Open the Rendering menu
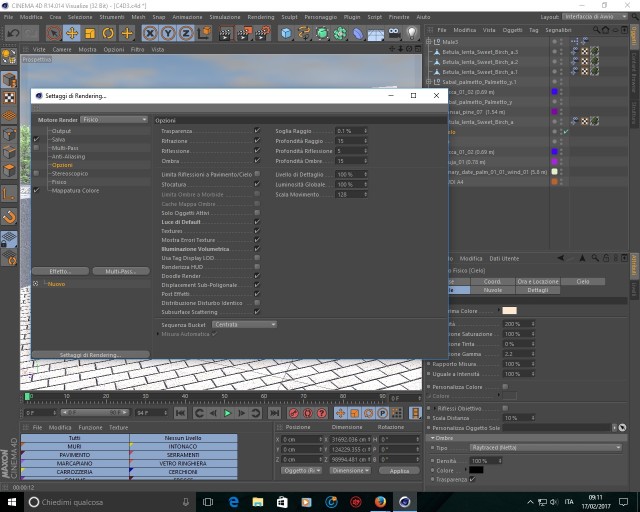Viewport: 640px width, 512px height. 261,17
